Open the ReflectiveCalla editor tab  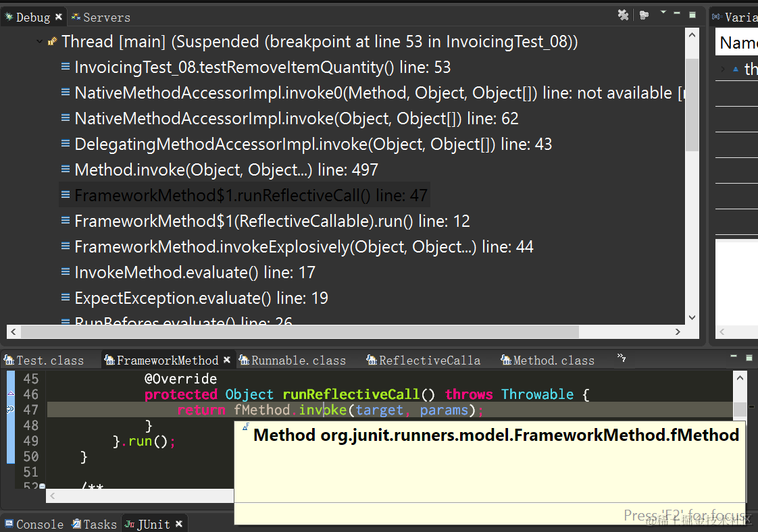tap(424, 361)
